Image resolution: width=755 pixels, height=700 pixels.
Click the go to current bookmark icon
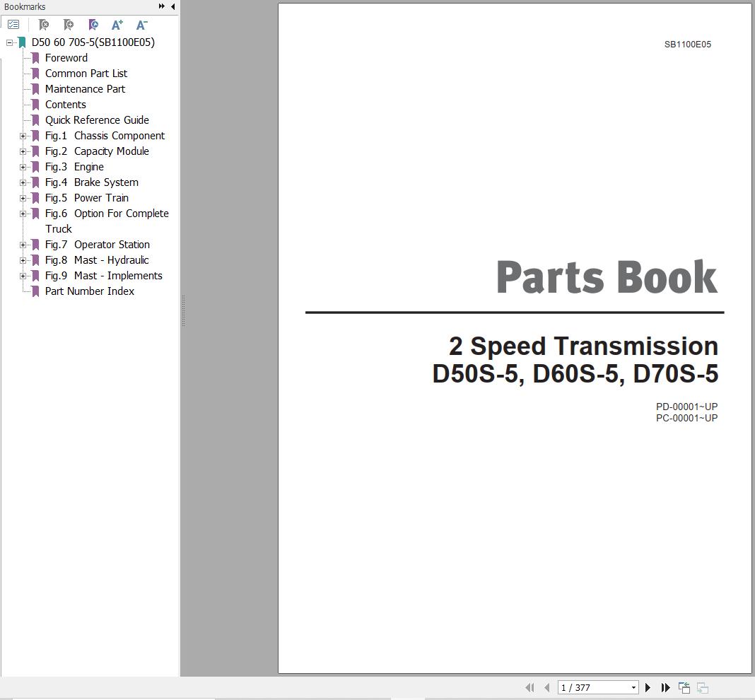tap(93, 24)
